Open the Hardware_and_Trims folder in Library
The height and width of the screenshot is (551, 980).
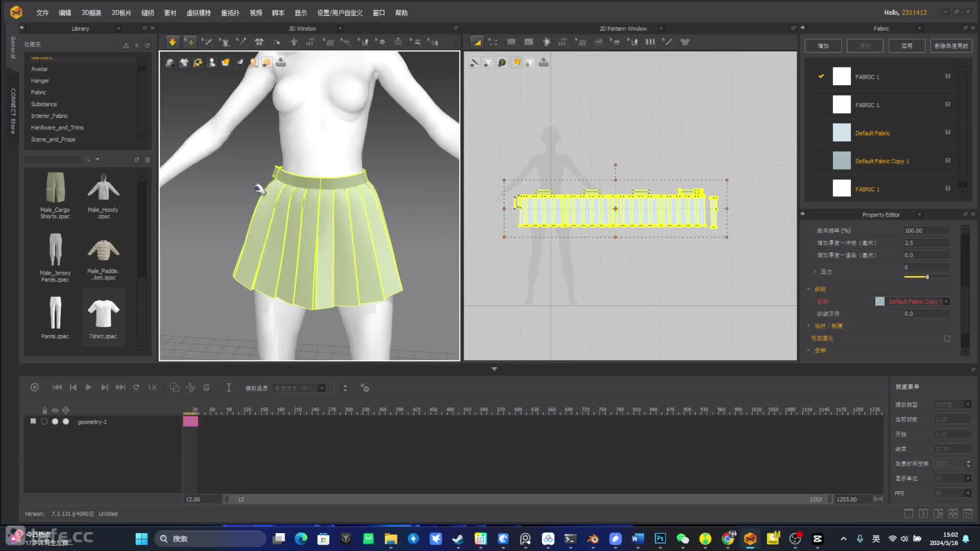click(x=57, y=128)
